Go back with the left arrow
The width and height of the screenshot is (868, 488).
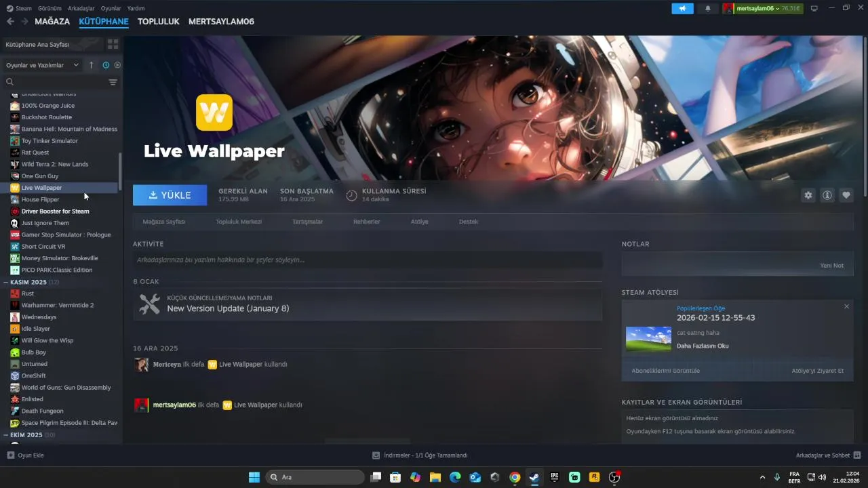point(10,21)
